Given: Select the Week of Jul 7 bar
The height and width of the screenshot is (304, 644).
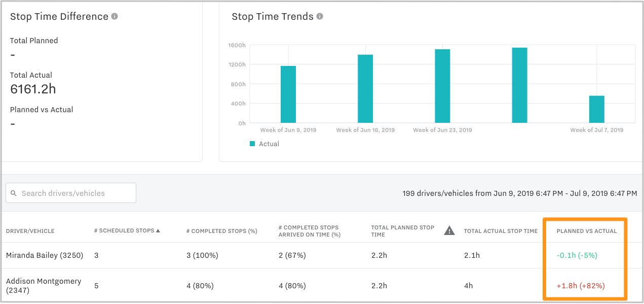Looking at the screenshot, I should [x=597, y=110].
